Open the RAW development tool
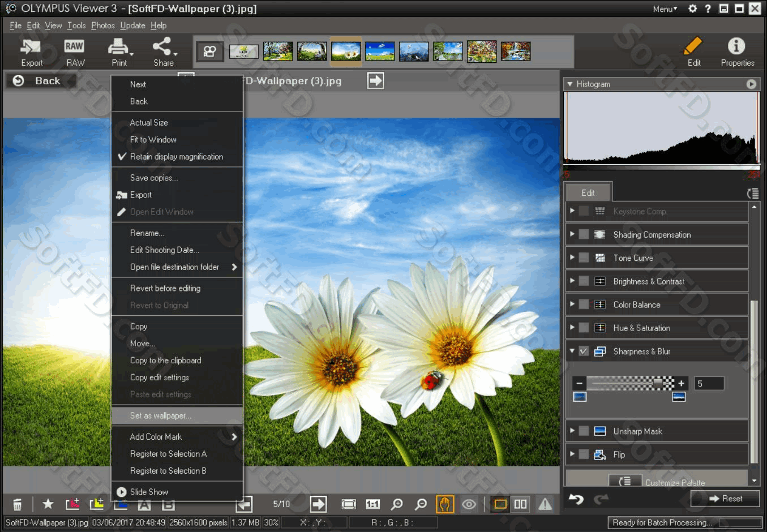Image resolution: width=767 pixels, height=532 pixels. click(75, 52)
